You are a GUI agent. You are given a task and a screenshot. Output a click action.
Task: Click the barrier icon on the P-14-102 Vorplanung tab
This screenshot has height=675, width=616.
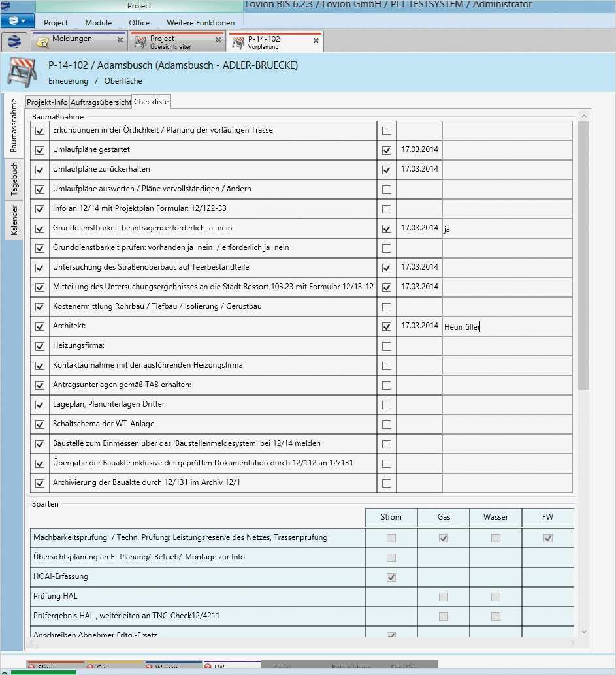tap(238, 42)
